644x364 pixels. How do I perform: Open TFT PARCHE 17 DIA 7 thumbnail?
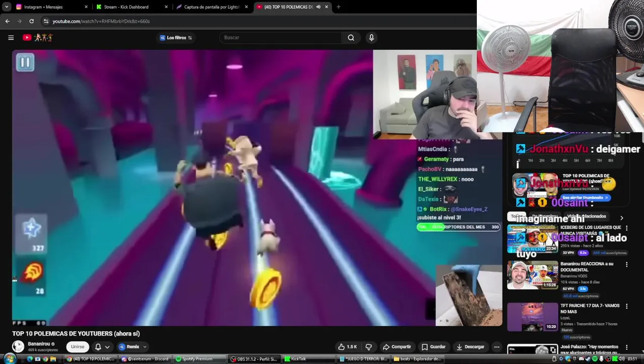tap(532, 316)
